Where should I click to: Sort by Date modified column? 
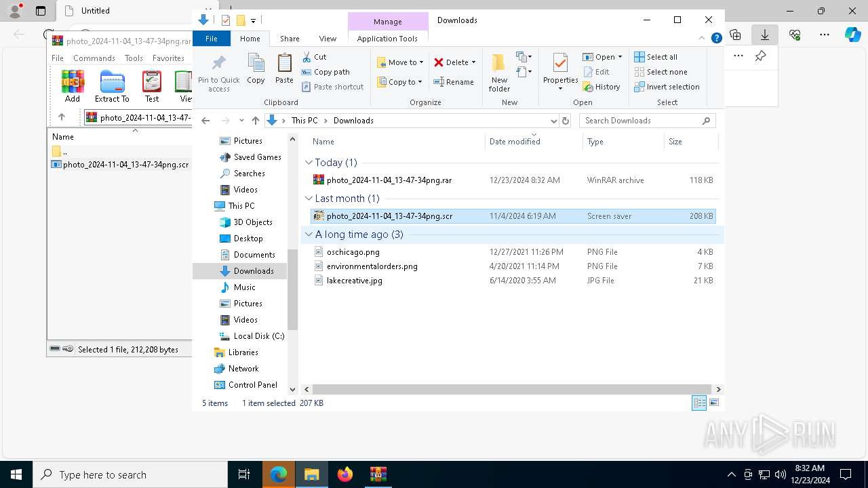click(534, 141)
